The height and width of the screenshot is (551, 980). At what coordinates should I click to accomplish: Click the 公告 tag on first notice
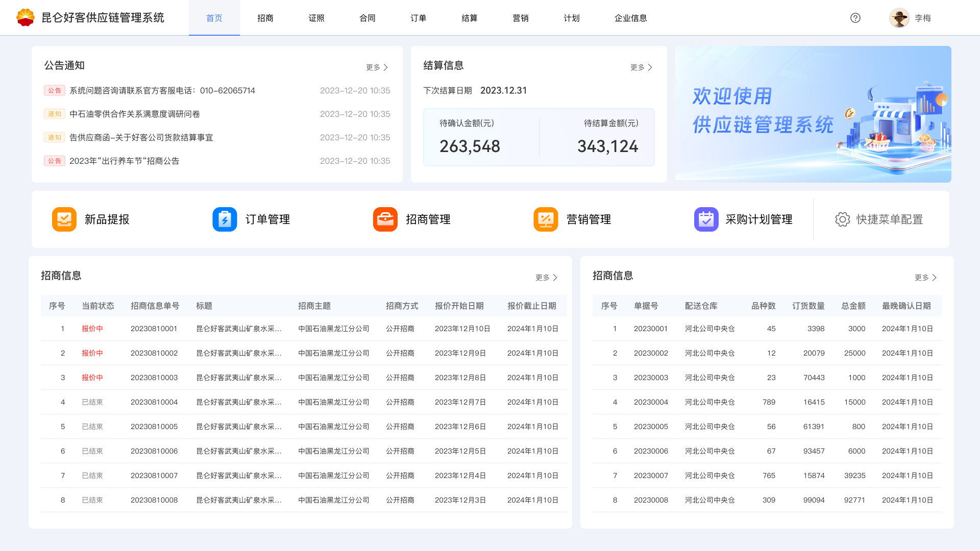coord(55,90)
